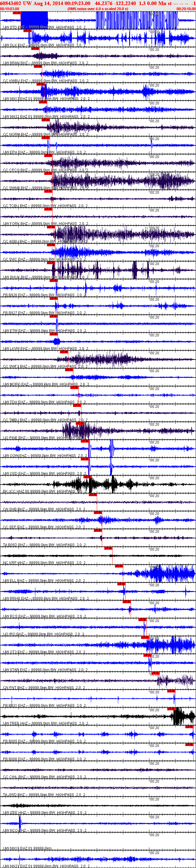The width and height of the screenshot is (196, 868).
Task: Click the red pick marker on NC KRP trace
Action: coord(108,548)
